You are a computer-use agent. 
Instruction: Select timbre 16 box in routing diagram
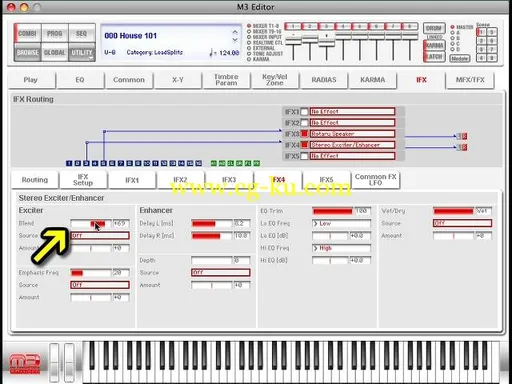(x=199, y=163)
